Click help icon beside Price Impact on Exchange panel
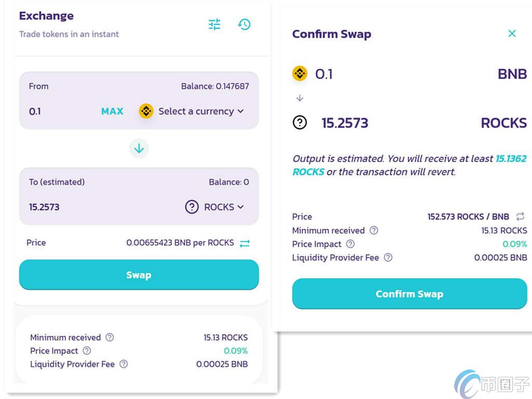The height and width of the screenshot is (399, 532). tap(87, 351)
